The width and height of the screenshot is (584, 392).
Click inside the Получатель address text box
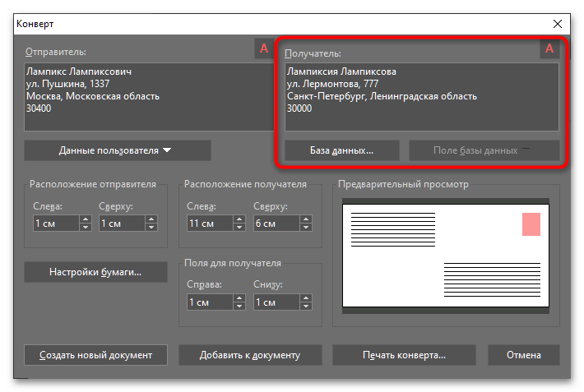(421, 99)
